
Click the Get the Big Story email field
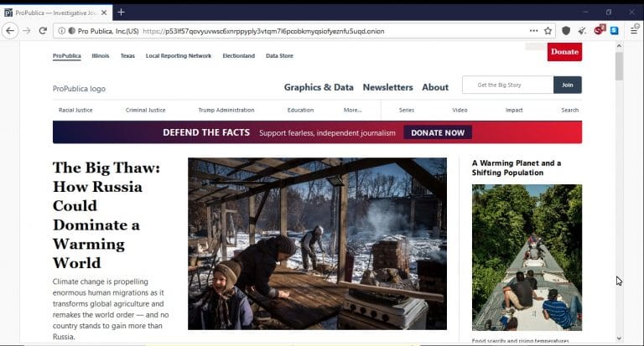pos(507,85)
